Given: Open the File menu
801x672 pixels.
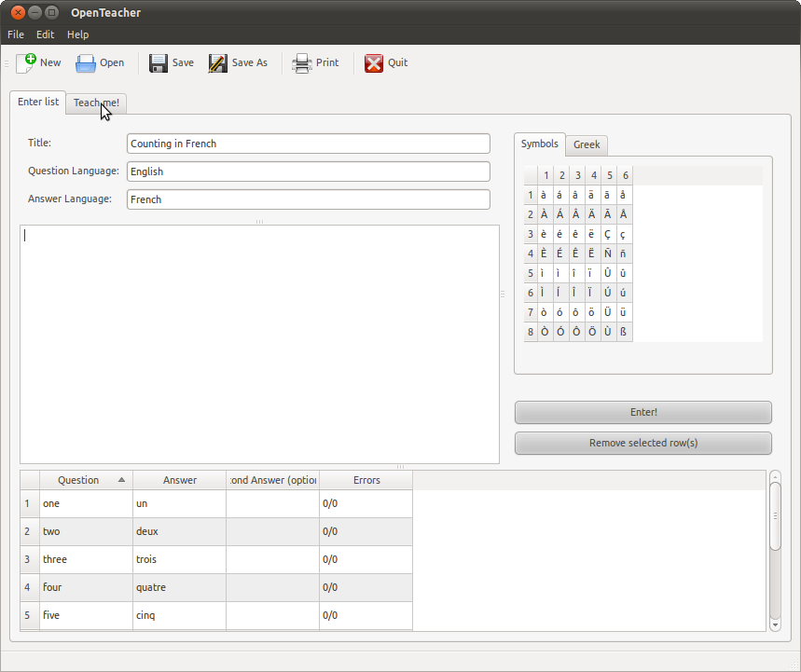Looking at the screenshot, I should coord(16,34).
